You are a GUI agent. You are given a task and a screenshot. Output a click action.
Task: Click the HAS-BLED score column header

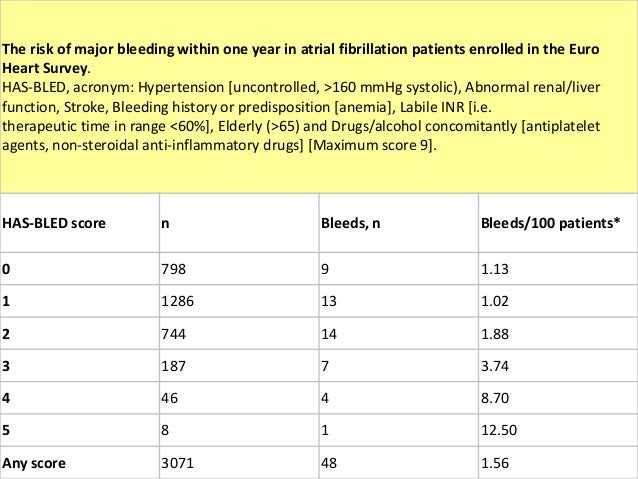click(x=80, y=223)
